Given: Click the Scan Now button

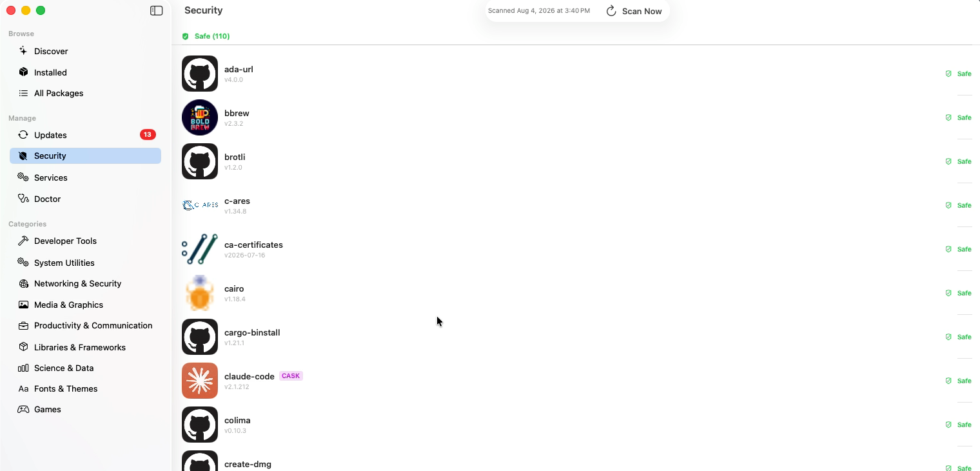Looking at the screenshot, I should pyautogui.click(x=634, y=11).
